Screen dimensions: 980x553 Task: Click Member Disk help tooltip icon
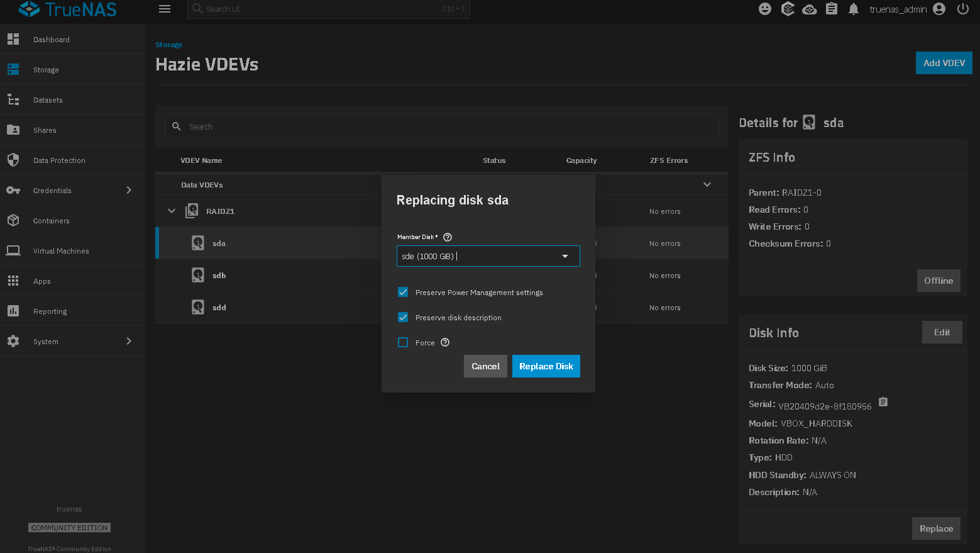coord(448,237)
